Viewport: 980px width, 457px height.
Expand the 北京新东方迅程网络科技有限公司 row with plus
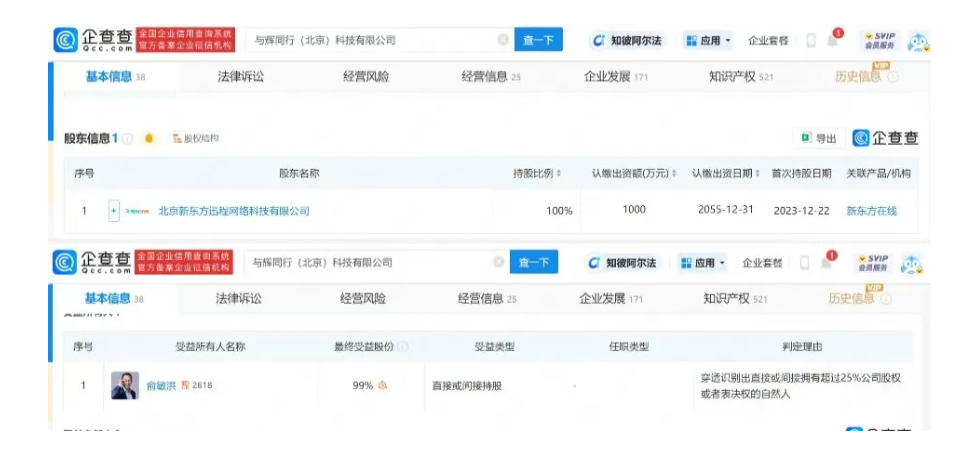pyautogui.click(x=114, y=211)
